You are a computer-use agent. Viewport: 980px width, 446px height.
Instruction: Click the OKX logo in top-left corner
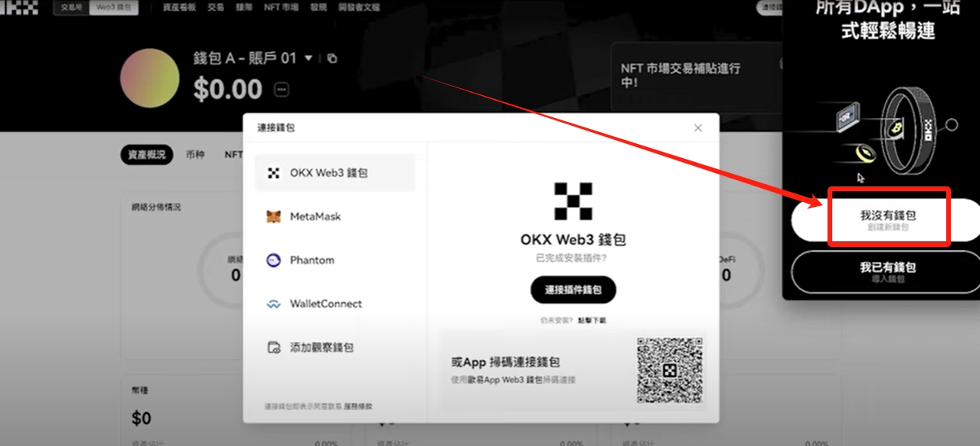pyautogui.click(x=19, y=8)
